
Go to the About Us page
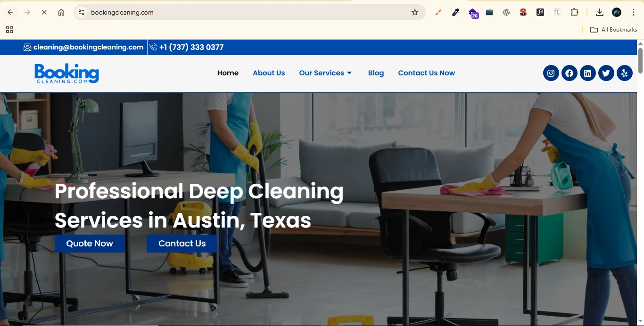click(269, 73)
